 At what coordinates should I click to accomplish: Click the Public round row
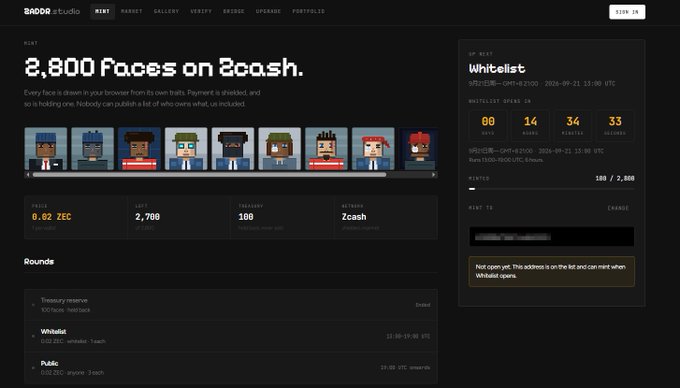231,368
